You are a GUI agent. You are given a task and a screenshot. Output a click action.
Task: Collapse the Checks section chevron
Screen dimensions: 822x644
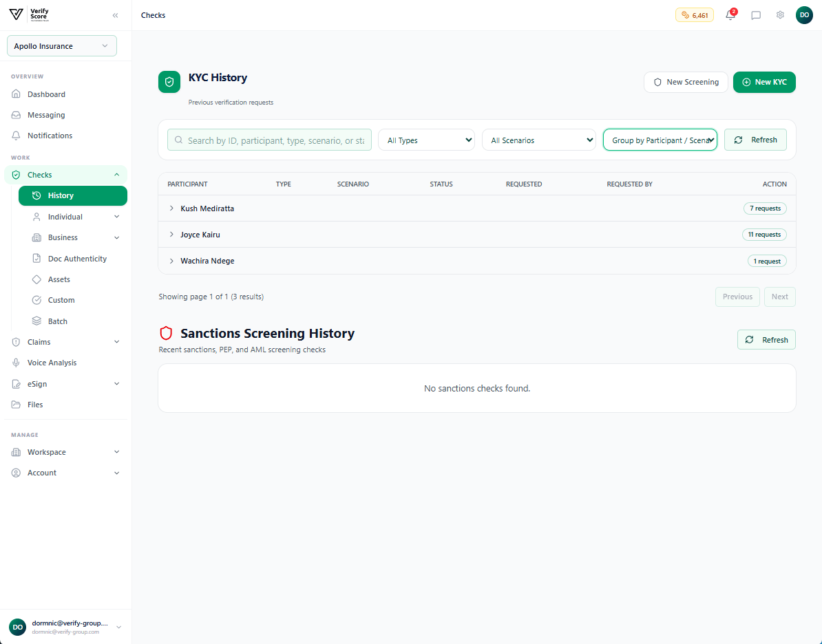(117, 175)
